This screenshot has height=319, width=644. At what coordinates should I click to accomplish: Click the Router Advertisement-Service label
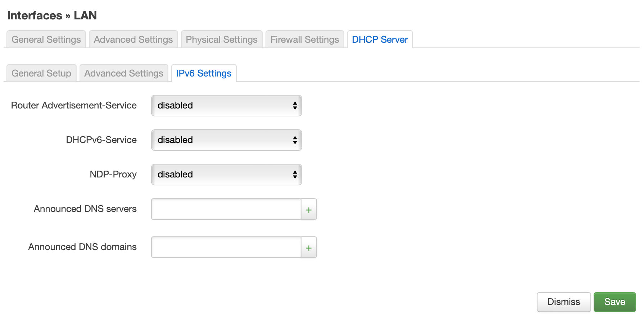point(74,105)
